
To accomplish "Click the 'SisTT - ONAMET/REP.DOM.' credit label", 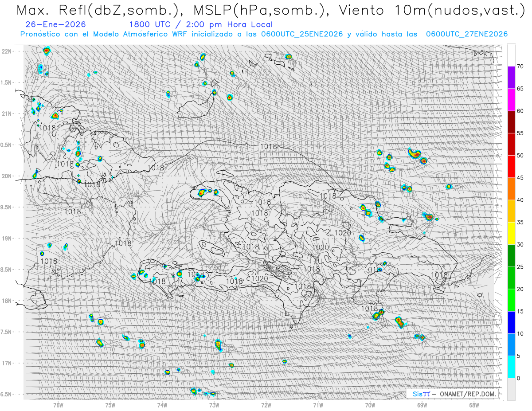I will [x=453, y=394].
